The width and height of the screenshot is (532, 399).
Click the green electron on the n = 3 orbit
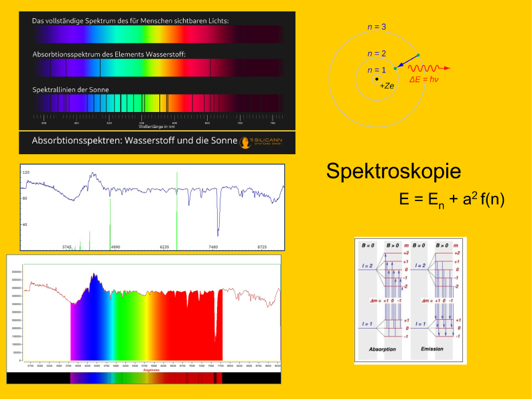(417, 54)
